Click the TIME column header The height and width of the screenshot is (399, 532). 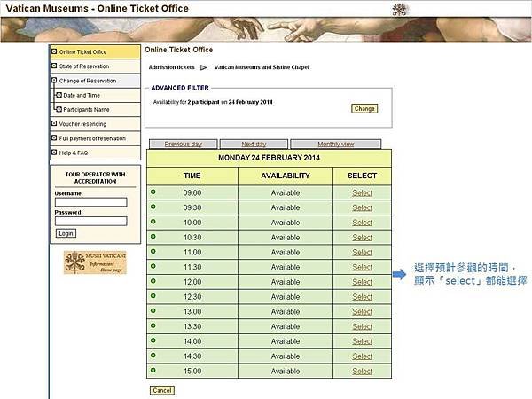click(192, 176)
